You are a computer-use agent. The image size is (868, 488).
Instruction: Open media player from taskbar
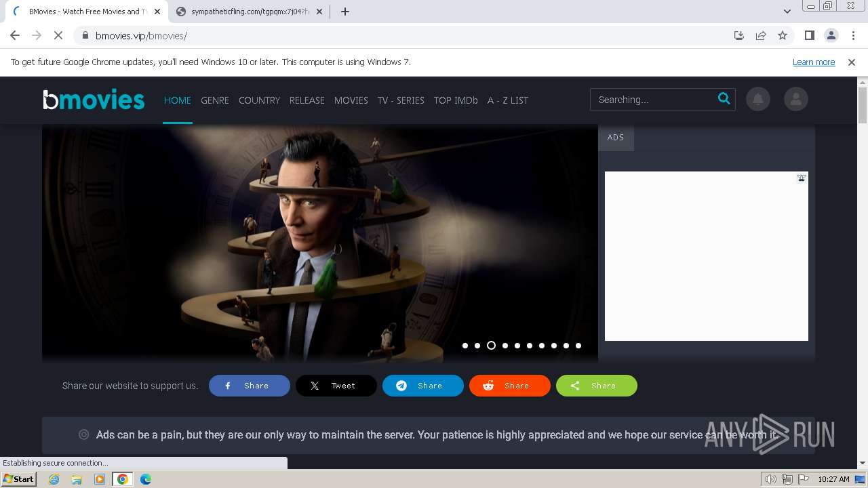click(x=100, y=479)
